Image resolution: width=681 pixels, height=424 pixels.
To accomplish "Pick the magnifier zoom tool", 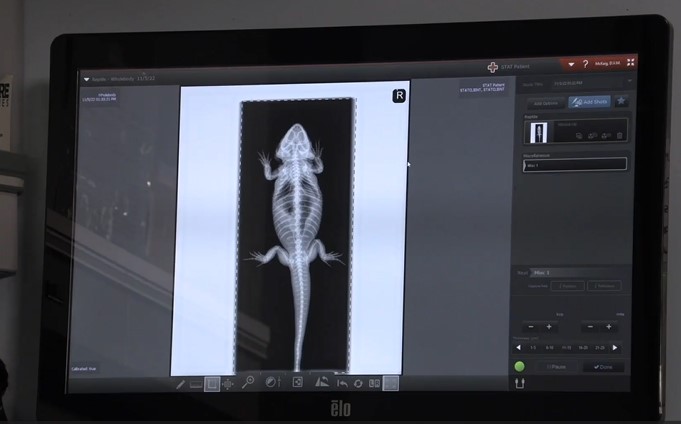I will click(248, 382).
